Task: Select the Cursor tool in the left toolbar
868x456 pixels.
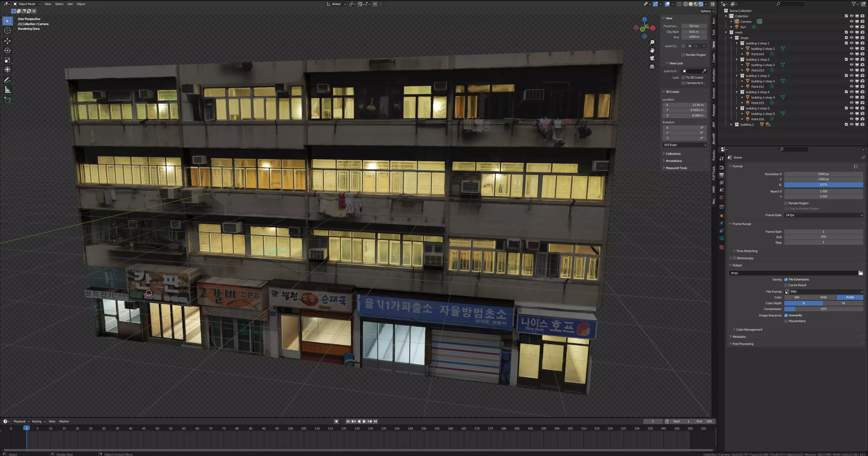Action: (x=7, y=30)
